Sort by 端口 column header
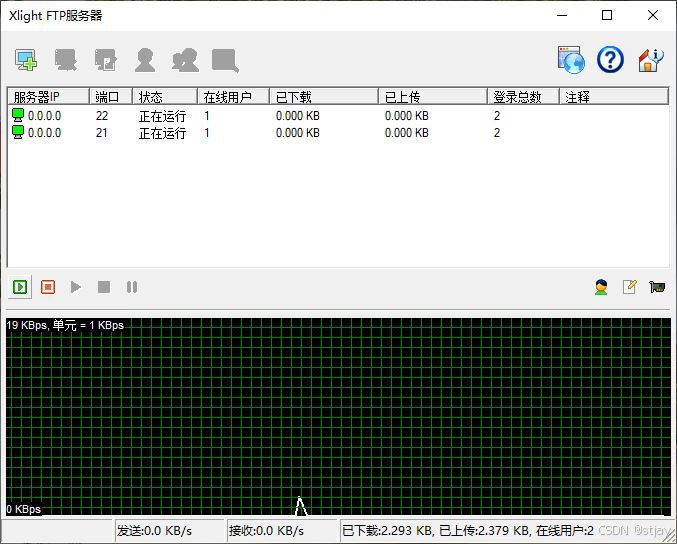The image size is (677, 544). click(111, 97)
